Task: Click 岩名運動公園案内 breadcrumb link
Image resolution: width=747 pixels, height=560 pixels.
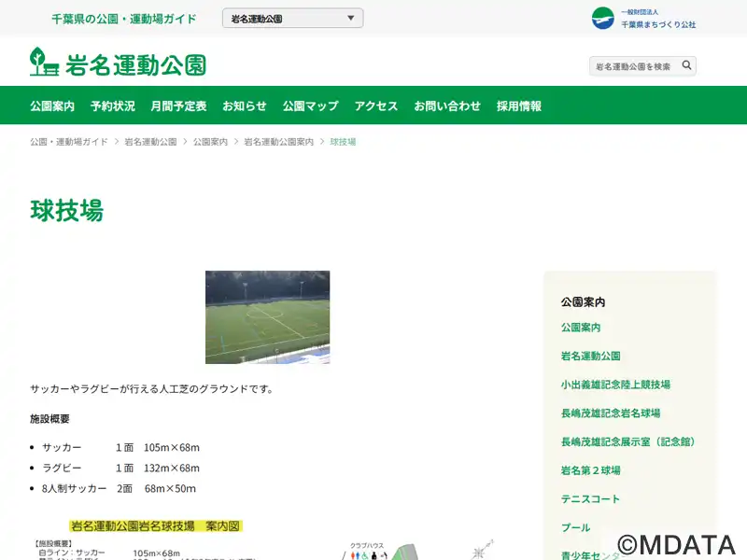Action: tap(278, 142)
